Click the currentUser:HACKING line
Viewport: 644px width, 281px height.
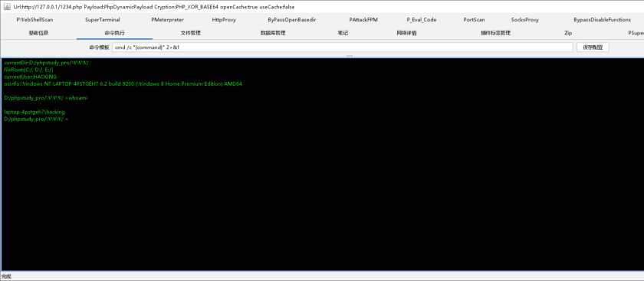click(x=31, y=77)
